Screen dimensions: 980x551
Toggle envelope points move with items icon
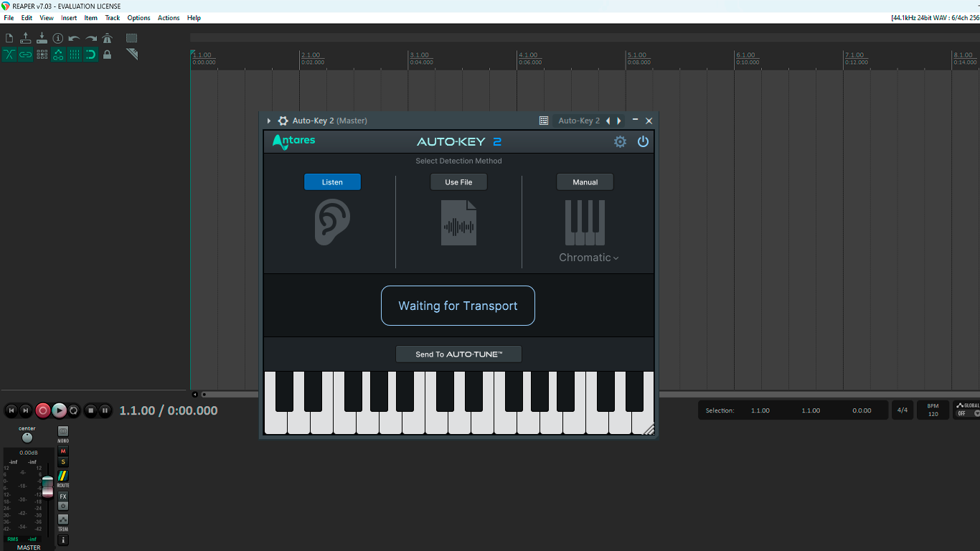pyautogui.click(x=58, y=55)
